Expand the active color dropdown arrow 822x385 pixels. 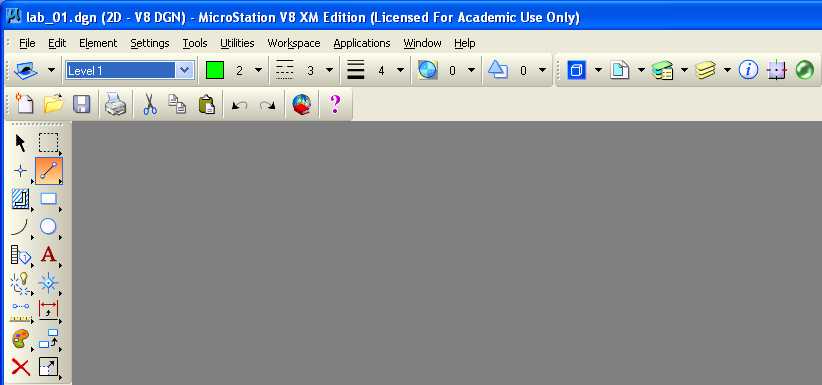click(x=258, y=70)
